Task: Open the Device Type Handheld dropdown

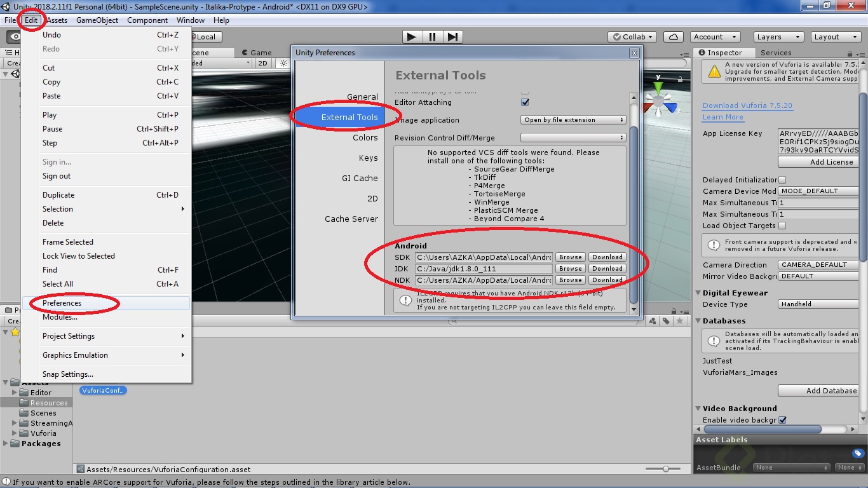Action: click(818, 304)
